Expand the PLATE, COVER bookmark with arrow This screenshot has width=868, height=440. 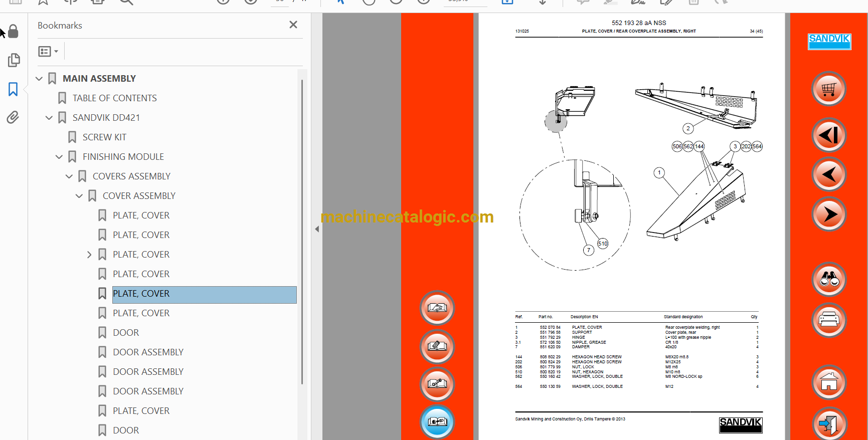tap(89, 255)
